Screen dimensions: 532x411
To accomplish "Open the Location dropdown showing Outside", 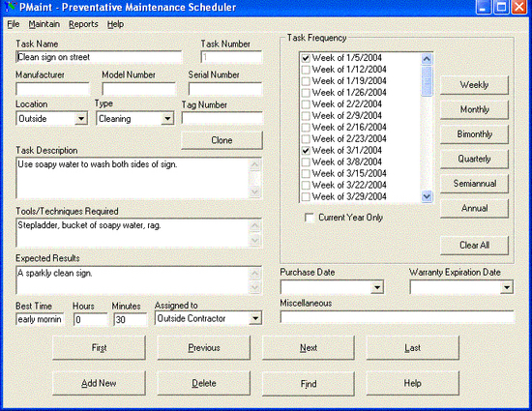I will 81,119.
